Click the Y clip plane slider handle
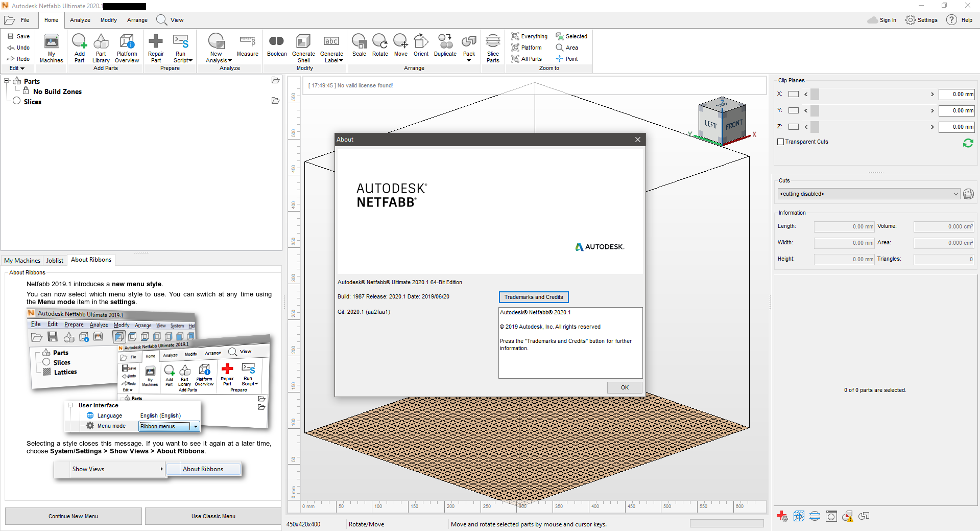Screen dimensions: 980x531 [x=815, y=110]
